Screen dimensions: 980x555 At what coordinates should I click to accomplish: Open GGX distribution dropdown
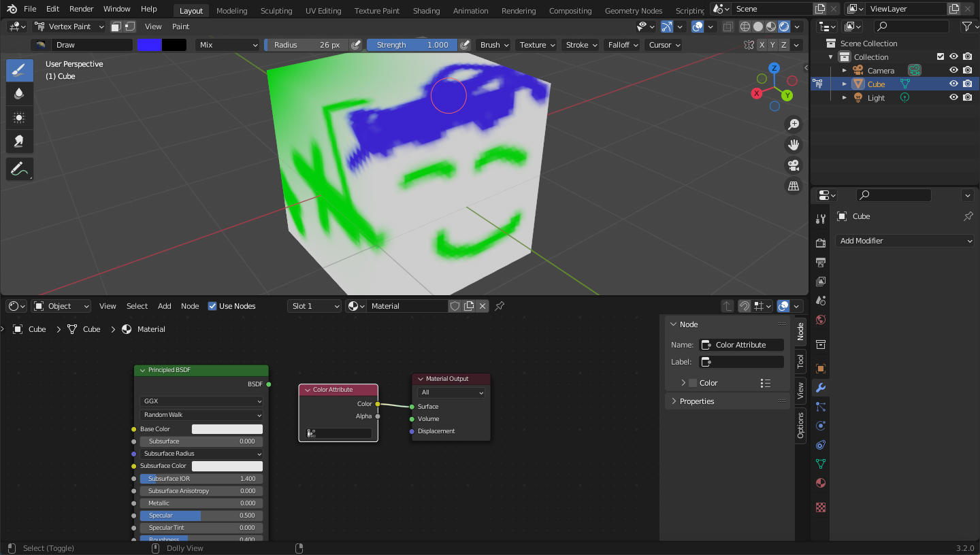(201, 401)
